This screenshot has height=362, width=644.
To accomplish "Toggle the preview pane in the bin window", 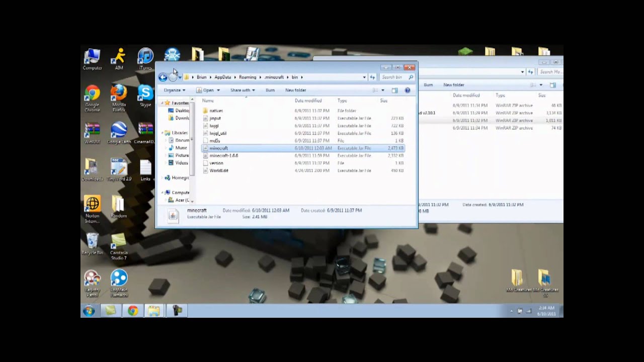I will click(394, 90).
